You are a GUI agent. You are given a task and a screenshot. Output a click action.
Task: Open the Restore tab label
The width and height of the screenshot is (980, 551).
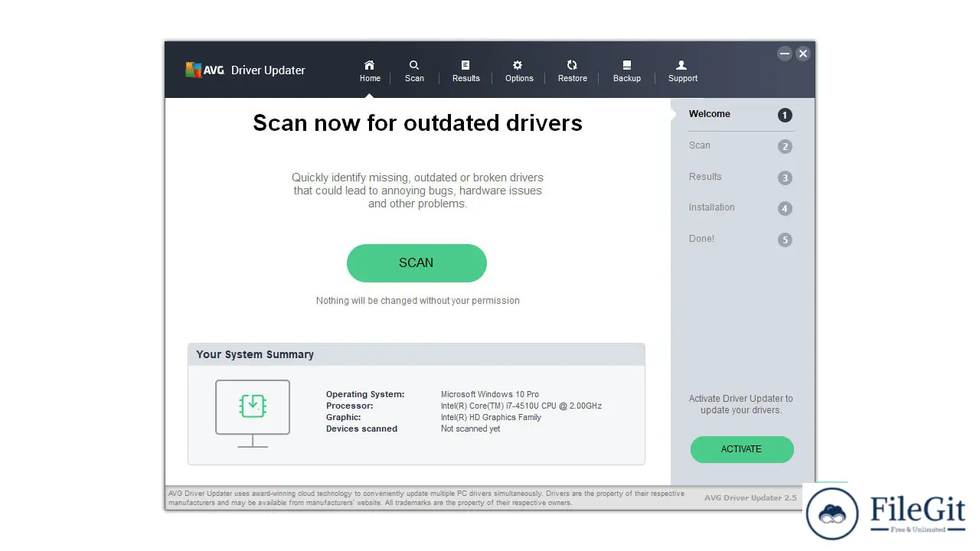(x=572, y=78)
